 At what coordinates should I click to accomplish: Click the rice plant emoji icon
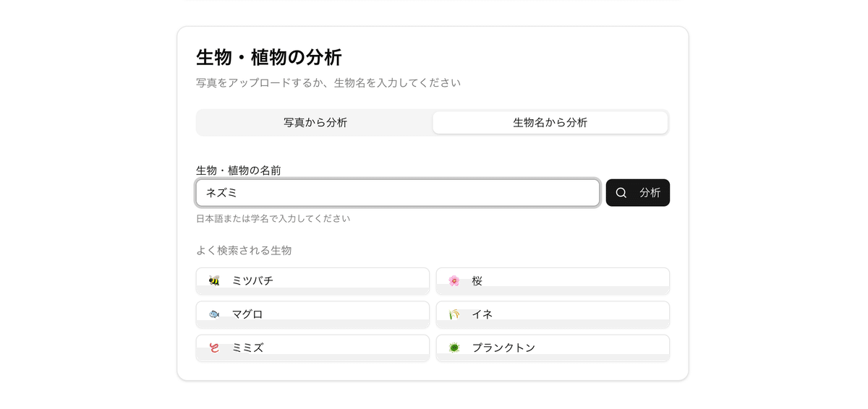tap(454, 314)
